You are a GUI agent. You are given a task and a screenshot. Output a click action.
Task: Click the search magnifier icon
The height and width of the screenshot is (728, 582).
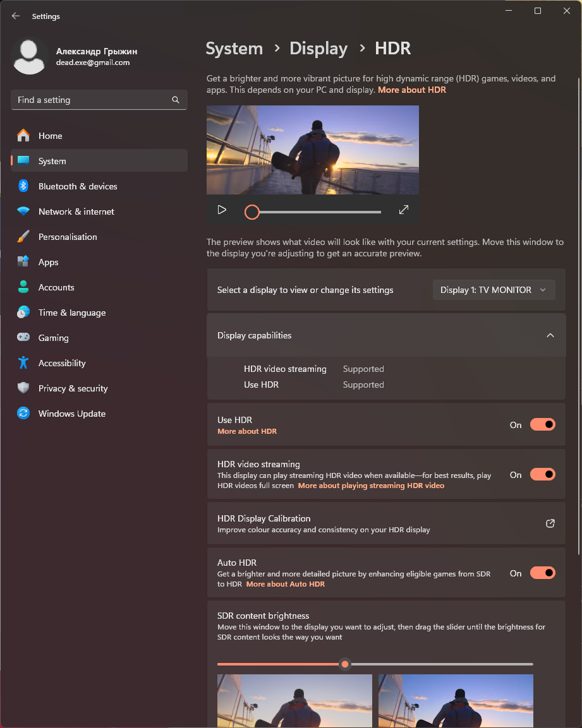tap(176, 100)
